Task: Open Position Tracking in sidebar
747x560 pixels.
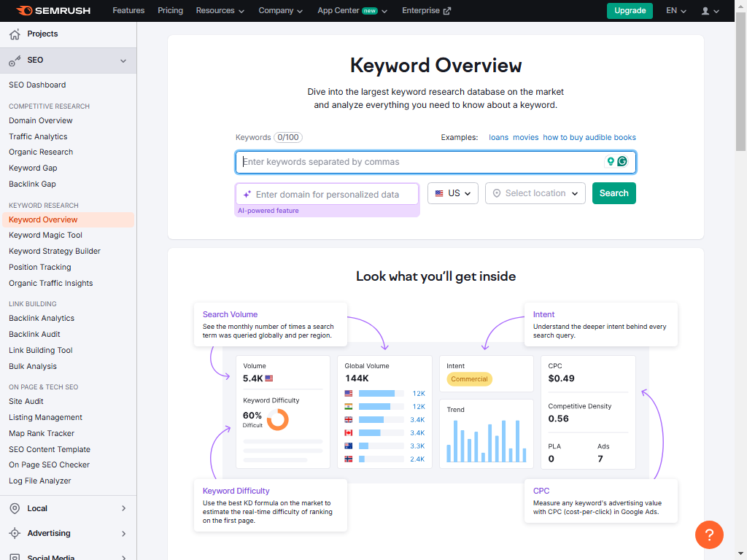Action: (x=39, y=267)
